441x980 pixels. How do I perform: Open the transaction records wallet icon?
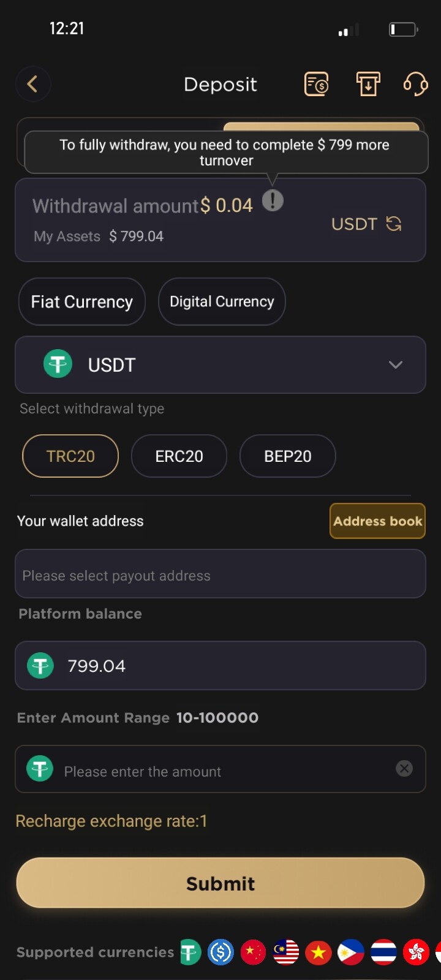click(317, 84)
